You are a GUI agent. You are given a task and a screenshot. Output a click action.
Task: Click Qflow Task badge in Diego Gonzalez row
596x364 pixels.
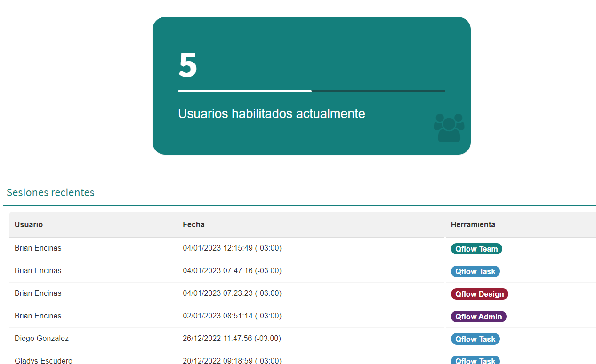pos(475,339)
